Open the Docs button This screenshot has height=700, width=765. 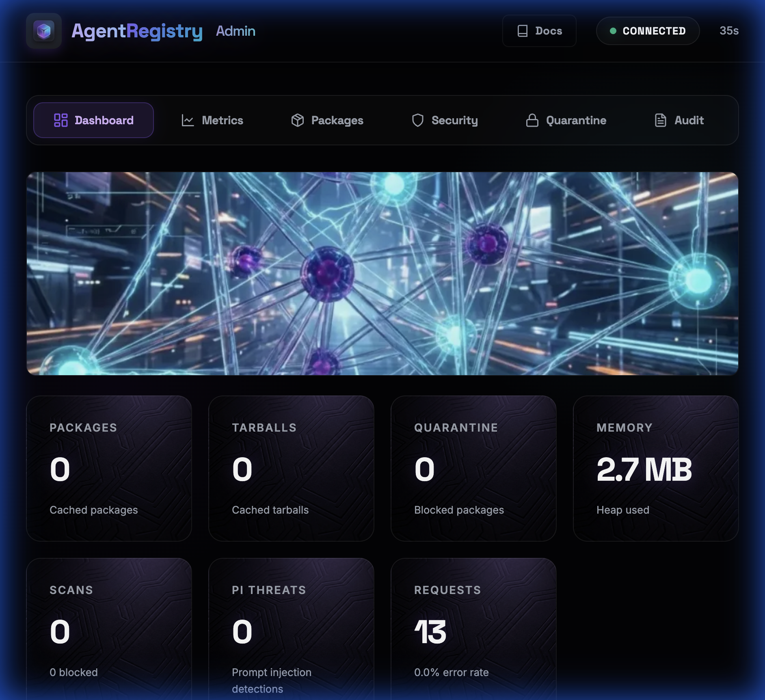[539, 31]
